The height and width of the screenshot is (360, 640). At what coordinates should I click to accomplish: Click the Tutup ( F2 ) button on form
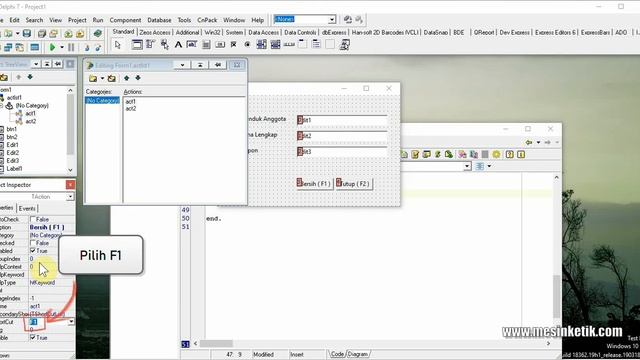353,184
